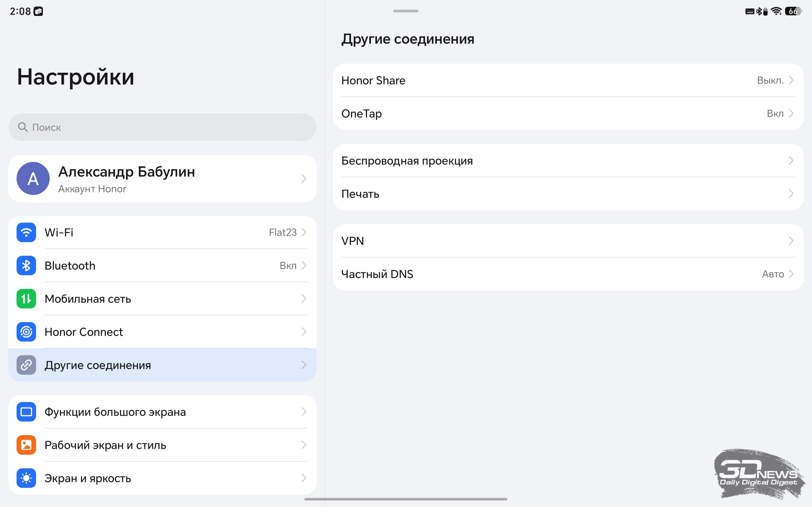The height and width of the screenshot is (507, 812).
Task: Open the VPN settings
Action: click(568, 241)
